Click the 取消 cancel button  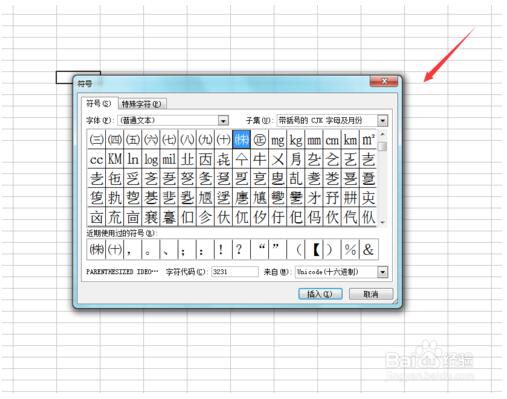pos(371,294)
